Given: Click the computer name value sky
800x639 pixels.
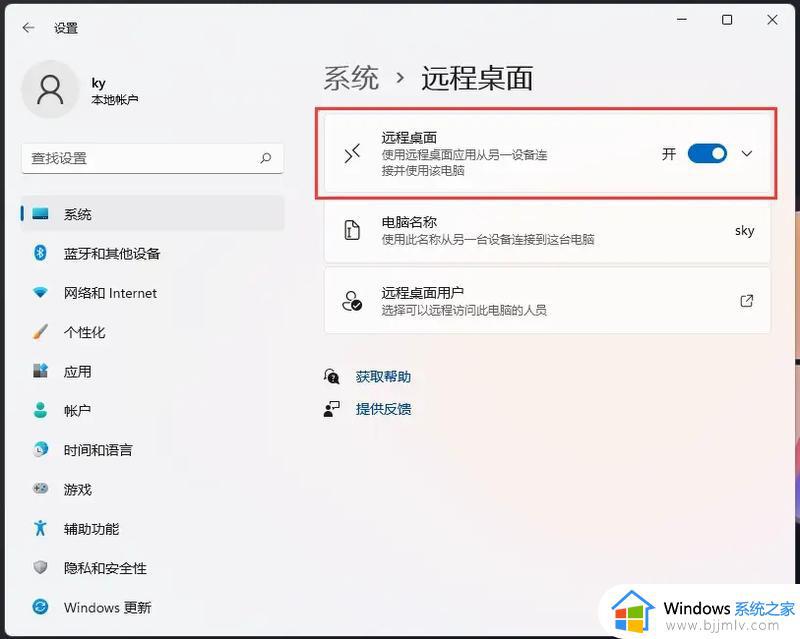Looking at the screenshot, I should (x=744, y=231).
